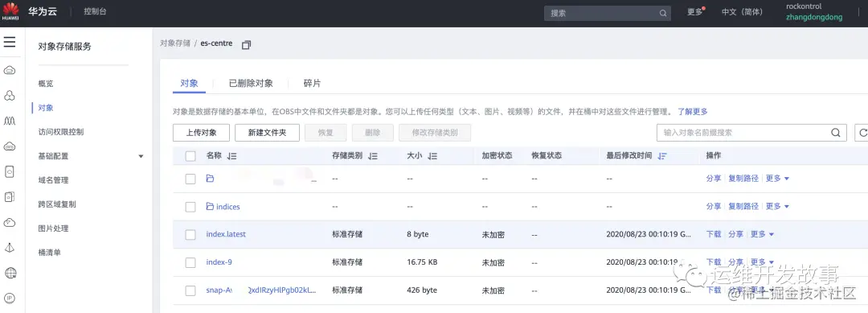Click 下载 for index.latest

pos(714,234)
